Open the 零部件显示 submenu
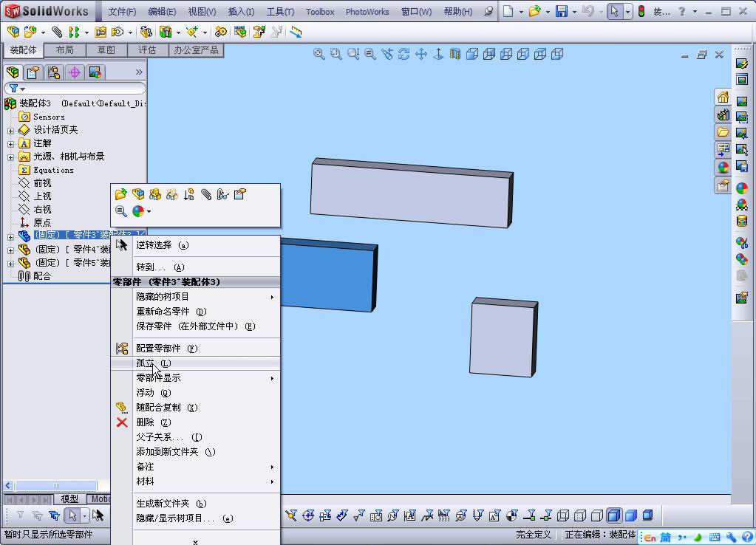756x545 pixels. coord(195,378)
